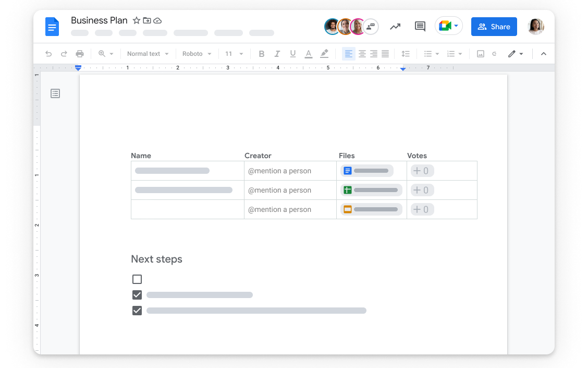Star the Business Plan document

(x=136, y=20)
